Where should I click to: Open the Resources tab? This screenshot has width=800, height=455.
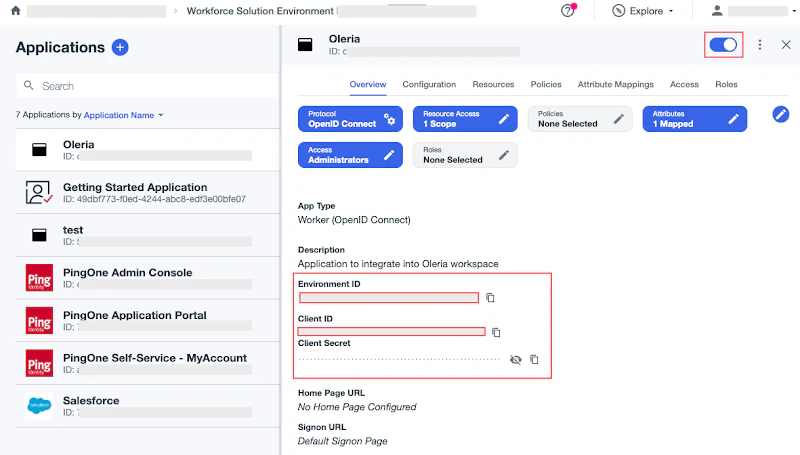493,84
